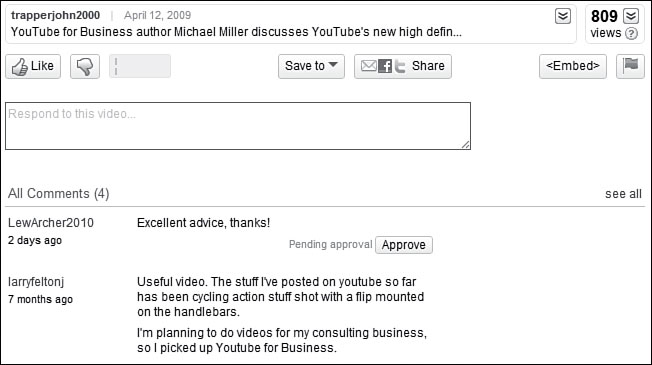Screen dimensions: 652x365
Task: Click the Share text button
Action: (428, 66)
